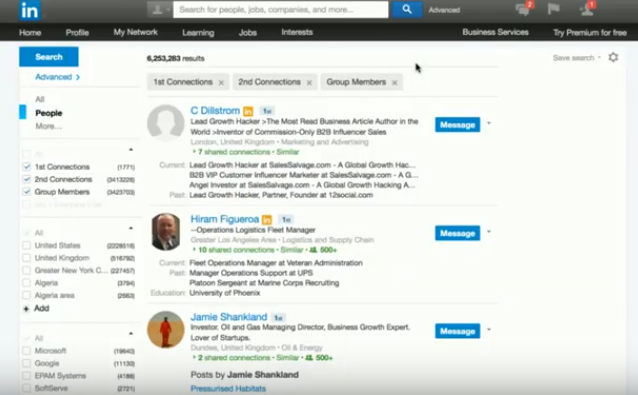Click Try Premium for free
The width and height of the screenshot is (638, 395).
590,33
